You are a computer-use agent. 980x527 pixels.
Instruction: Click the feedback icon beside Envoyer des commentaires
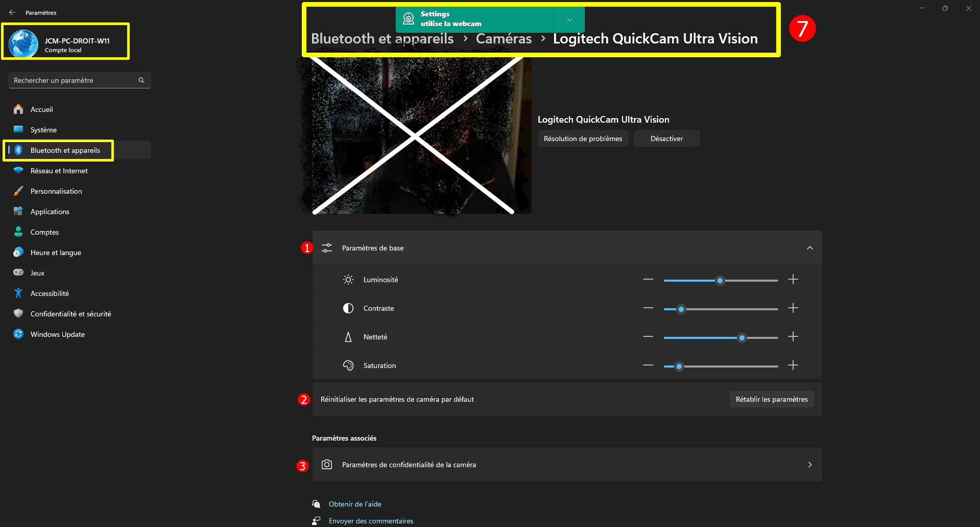point(317,521)
